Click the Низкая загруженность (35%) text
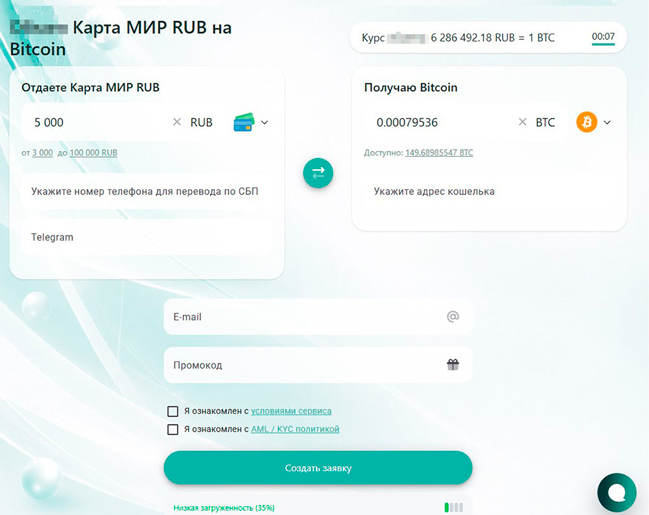The height and width of the screenshot is (515, 649). (x=224, y=508)
